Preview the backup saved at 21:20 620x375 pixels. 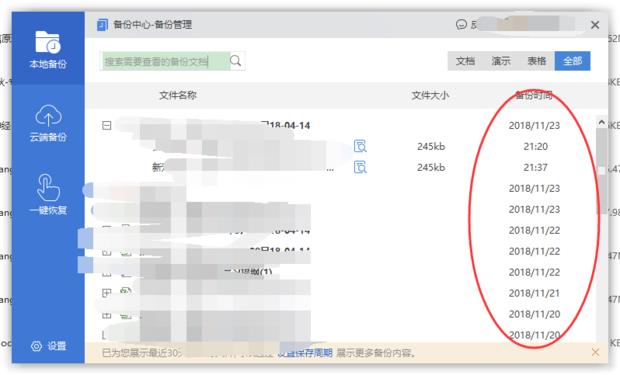[360, 146]
